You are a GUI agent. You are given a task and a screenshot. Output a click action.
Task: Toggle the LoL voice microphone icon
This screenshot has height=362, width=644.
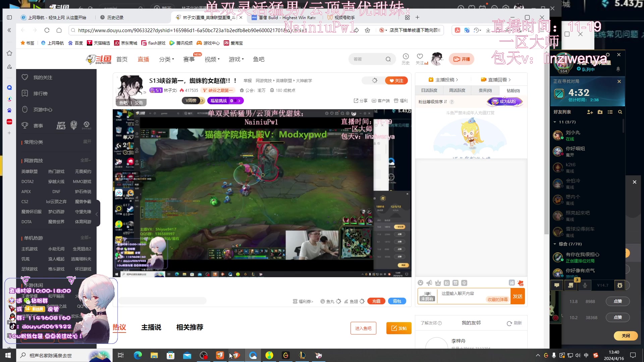585,285
